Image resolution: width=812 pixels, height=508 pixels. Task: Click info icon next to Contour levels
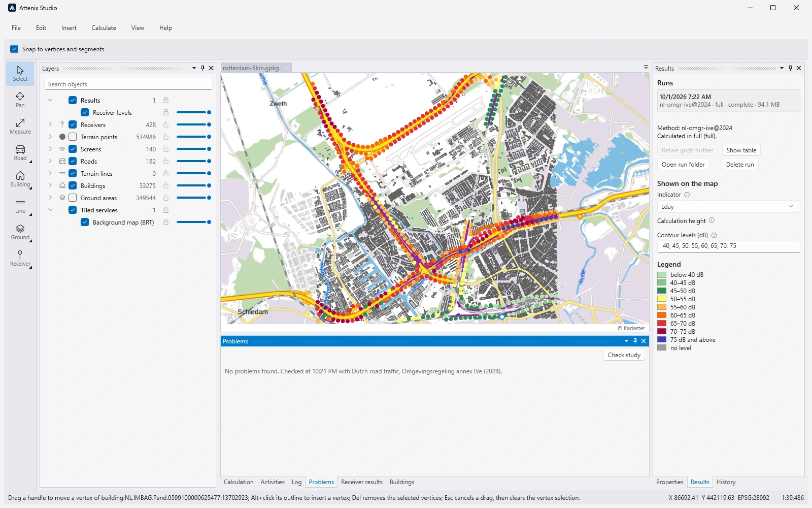click(714, 235)
